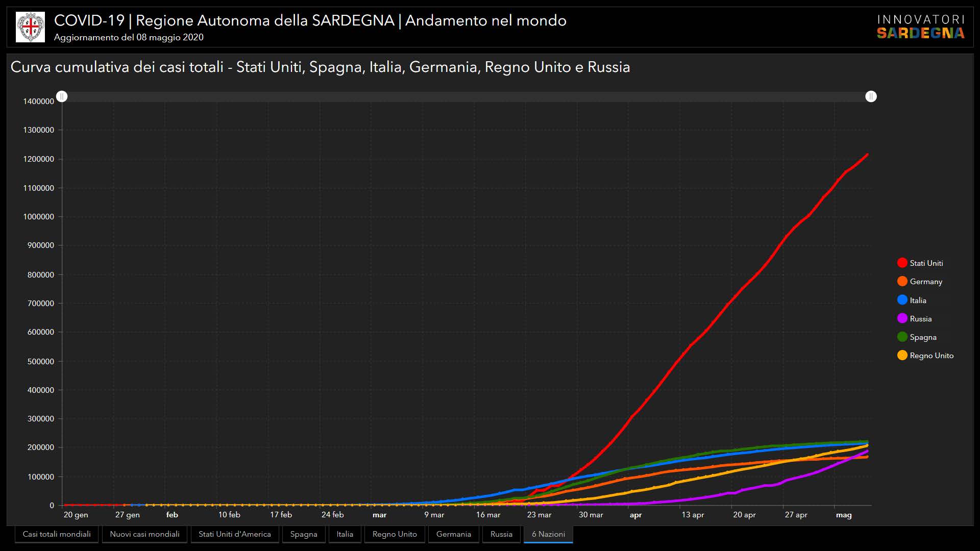The height and width of the screenshot is (551, 980).
Task: Open the Regno Unito tab
Action: pyautogui.click(x=395, y=534)
